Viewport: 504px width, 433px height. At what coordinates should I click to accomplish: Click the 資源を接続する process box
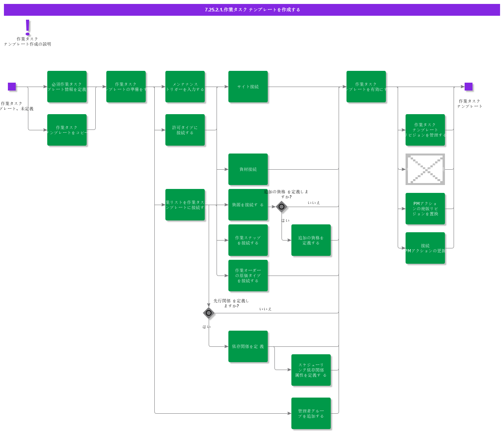pyautogui.click(x=248, y=205)
